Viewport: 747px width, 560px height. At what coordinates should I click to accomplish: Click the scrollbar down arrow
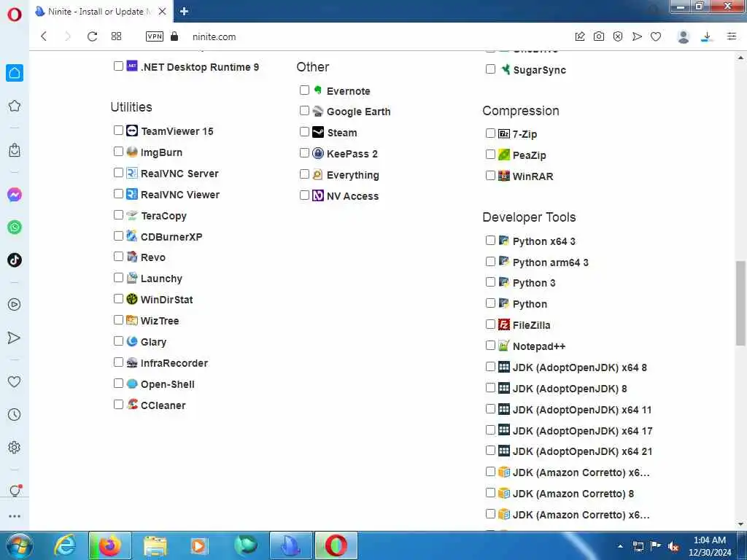point(740,524)
